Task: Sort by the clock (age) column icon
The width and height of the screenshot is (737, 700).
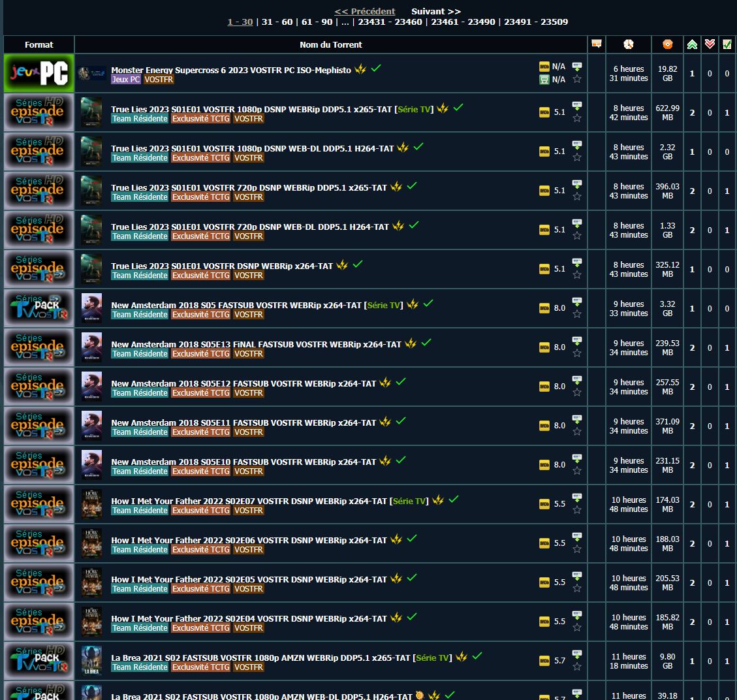Action: pos(629,44)
